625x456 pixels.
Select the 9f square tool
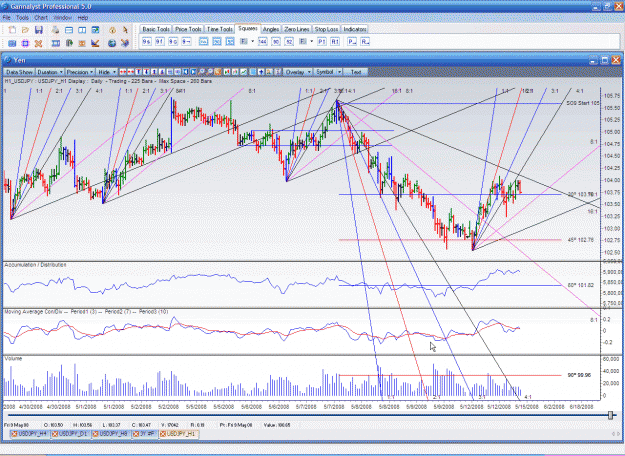(159, 41)
